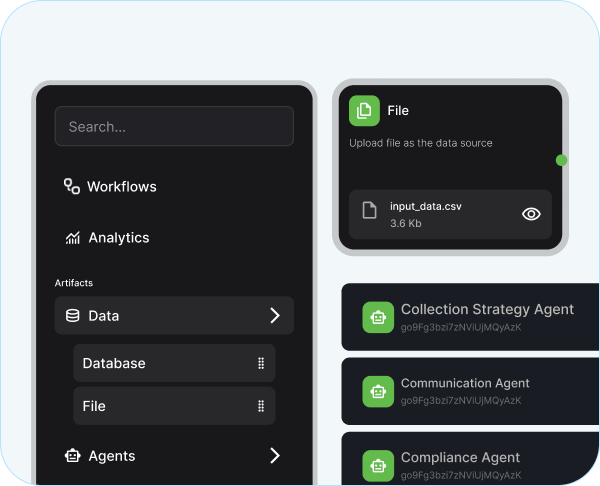Viewport: 600px width, 486px height.
Task: Click the Workflows icon in sidebar
Action: [72, 186]
